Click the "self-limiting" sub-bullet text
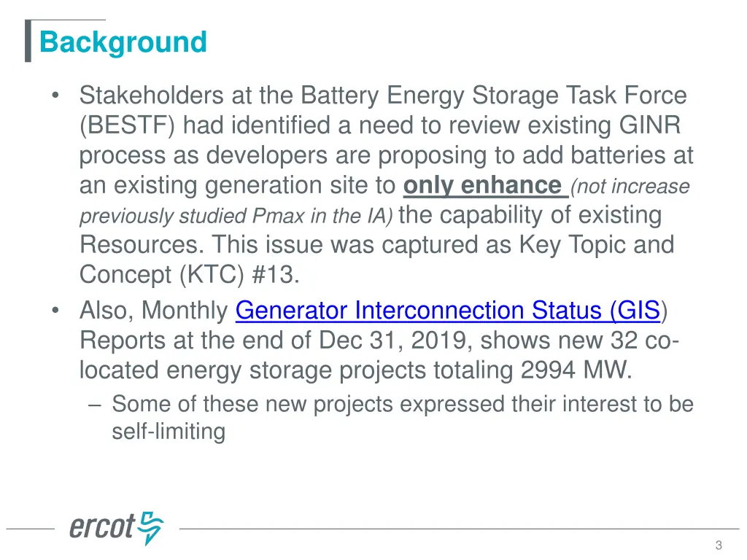Image resolution: width=747 pixels, height=560 pixels. coord(169,432)
